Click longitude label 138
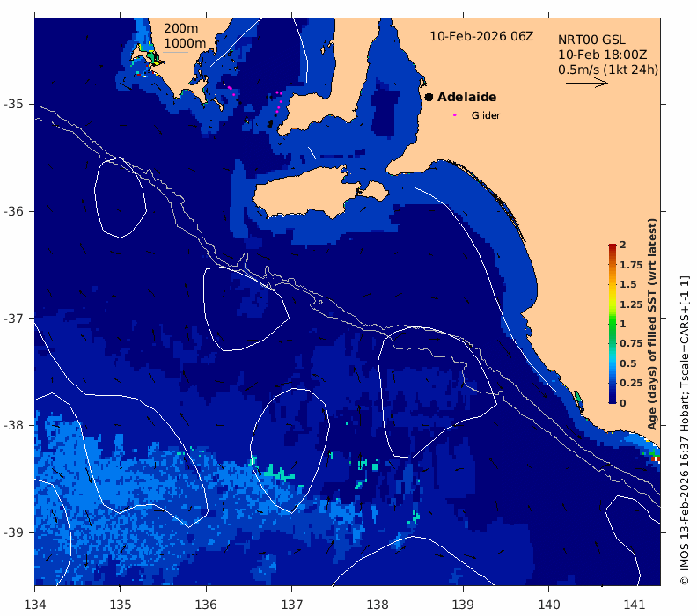The width and height of the screenshot is (697, 616). [x=378, y=605]
